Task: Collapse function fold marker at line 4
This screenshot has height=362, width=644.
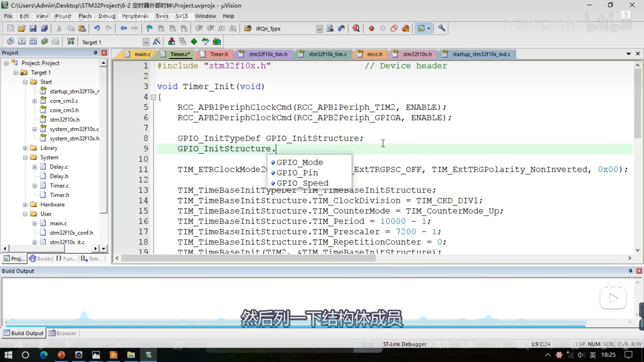Action: pyautogui.click(x=153, y=97)
